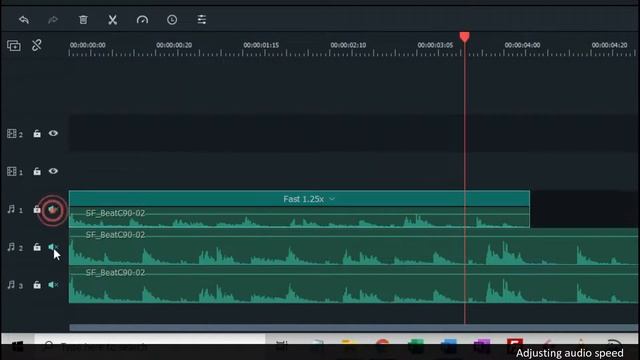
Task: Click ruler at 00:00:00:00
Action: click(87, 45)
